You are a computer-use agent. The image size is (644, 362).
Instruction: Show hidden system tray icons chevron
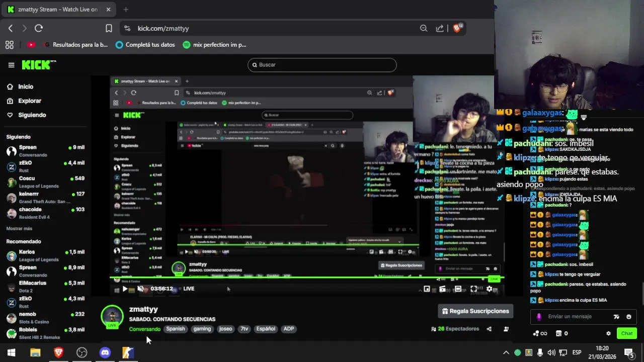(x=506, y=353)
